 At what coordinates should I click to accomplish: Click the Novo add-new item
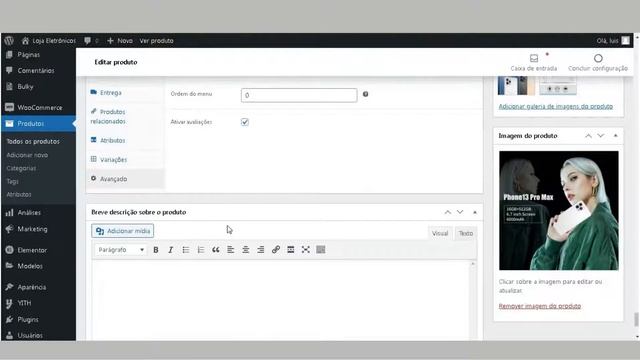pos(120,41)
